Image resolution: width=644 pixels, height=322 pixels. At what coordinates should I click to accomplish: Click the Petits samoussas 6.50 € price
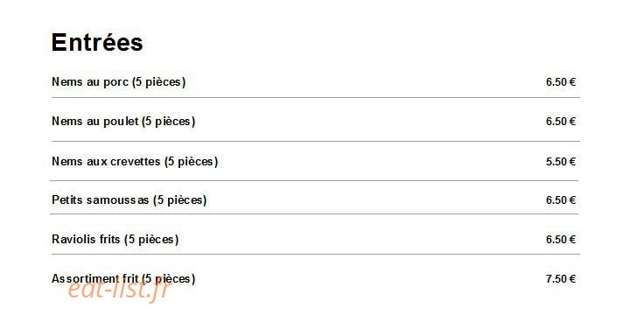click(x=561, y=200)
